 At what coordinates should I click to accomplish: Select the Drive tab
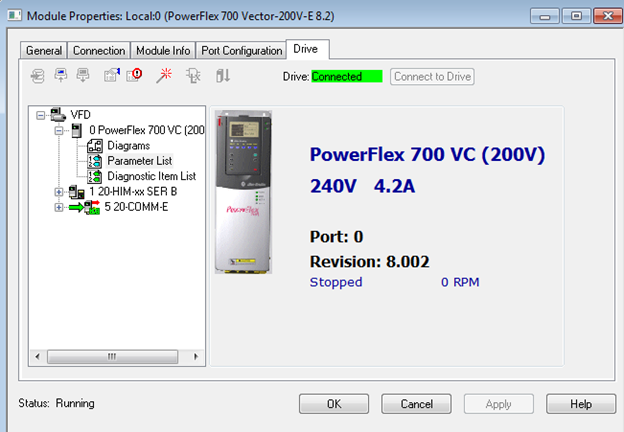(307, 49)
